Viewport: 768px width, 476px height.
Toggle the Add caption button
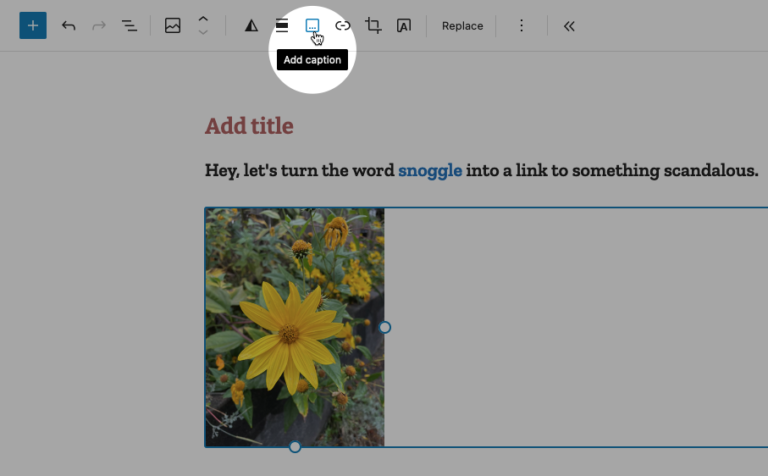coord(312,25)
